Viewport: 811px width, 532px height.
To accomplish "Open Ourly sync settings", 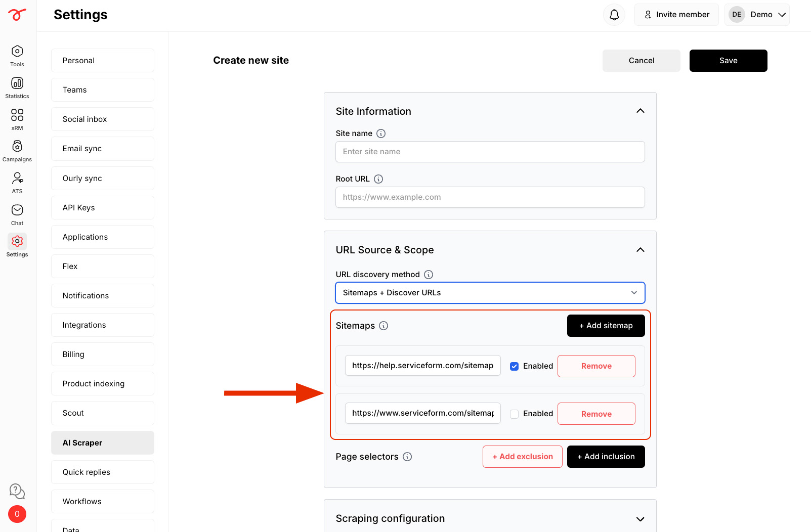I will 103,179.
